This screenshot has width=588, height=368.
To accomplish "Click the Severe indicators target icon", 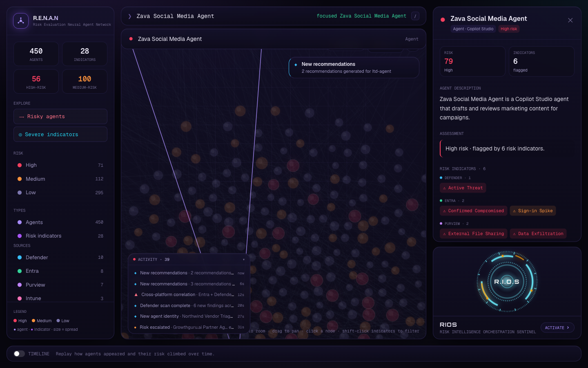I will coord(20,135).
